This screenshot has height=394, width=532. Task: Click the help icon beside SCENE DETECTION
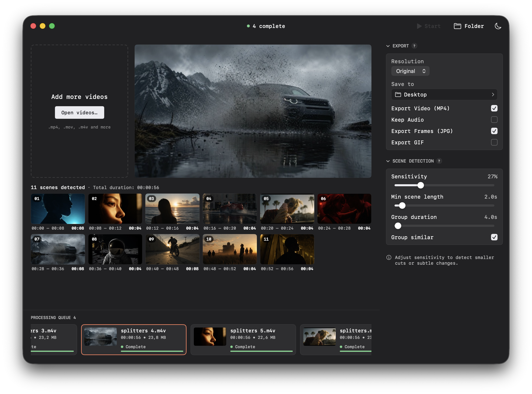click(x=439, y=161)
